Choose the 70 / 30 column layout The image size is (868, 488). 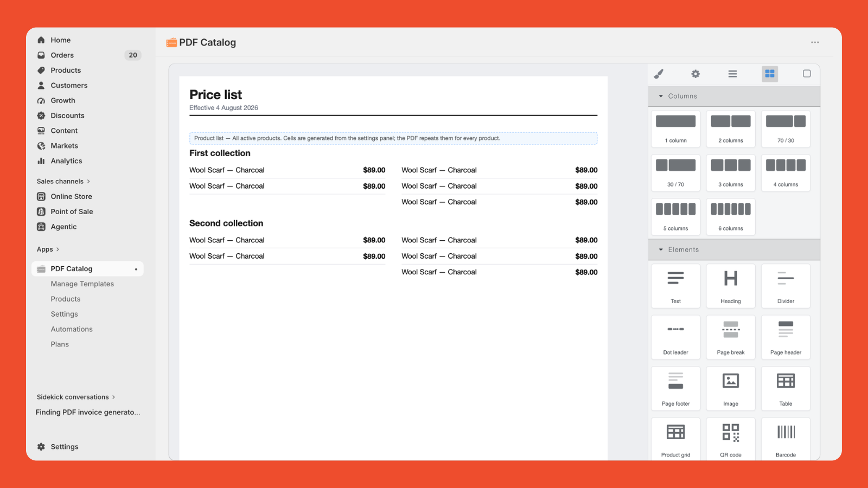pos(786,129)
